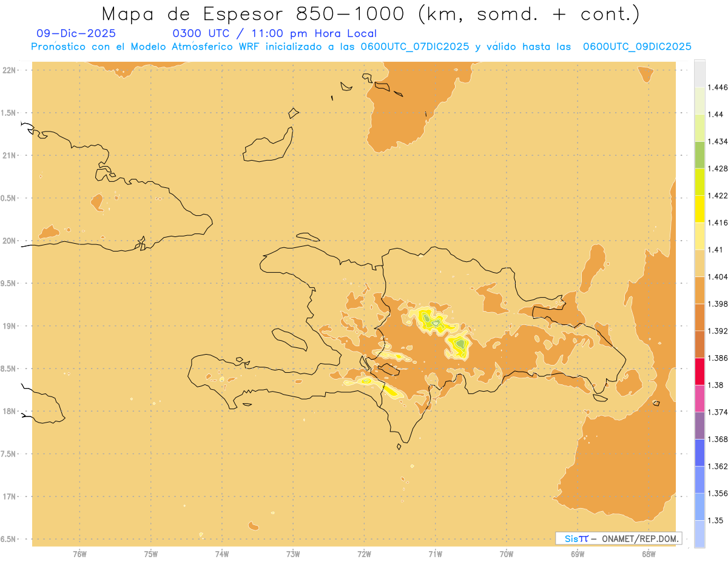Click the swatch between 1.35 and 1.356

coord(699,507)
